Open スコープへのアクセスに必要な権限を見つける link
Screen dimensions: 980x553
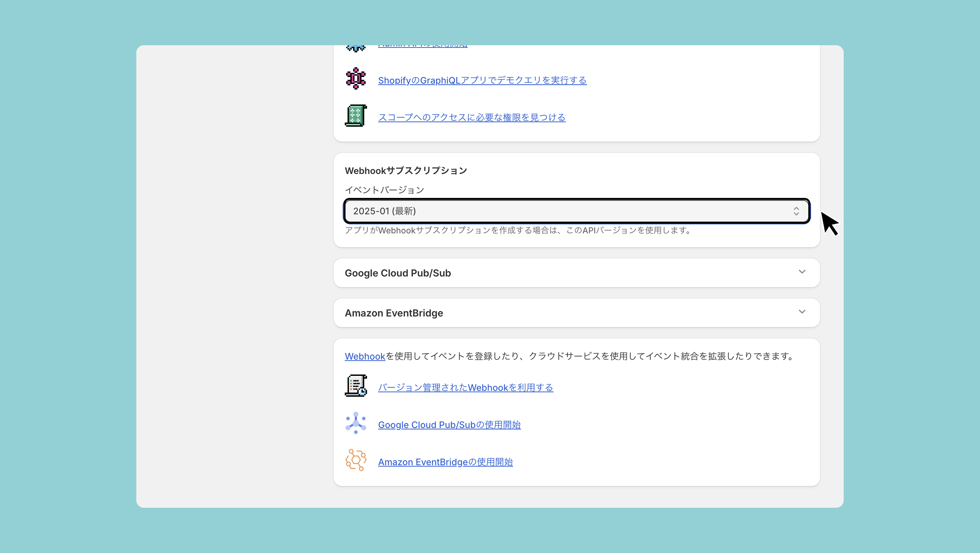tap(471, 118)
